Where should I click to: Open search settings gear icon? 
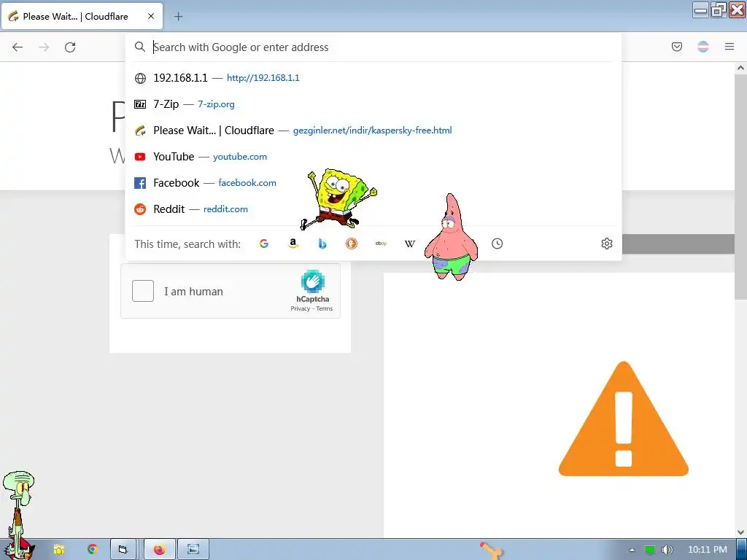[x=606, y=244]
